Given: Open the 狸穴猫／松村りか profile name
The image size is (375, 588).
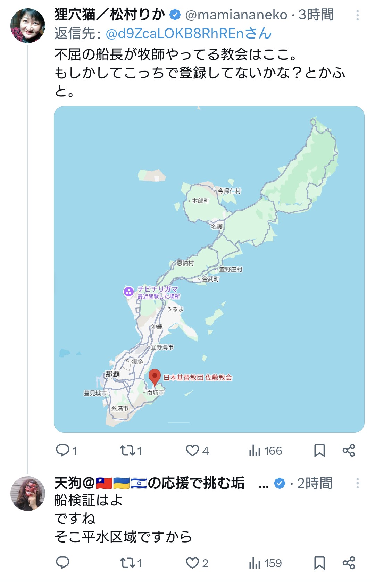Looking at the screenshot, I should pyautogui.click(x=109, y=15).
